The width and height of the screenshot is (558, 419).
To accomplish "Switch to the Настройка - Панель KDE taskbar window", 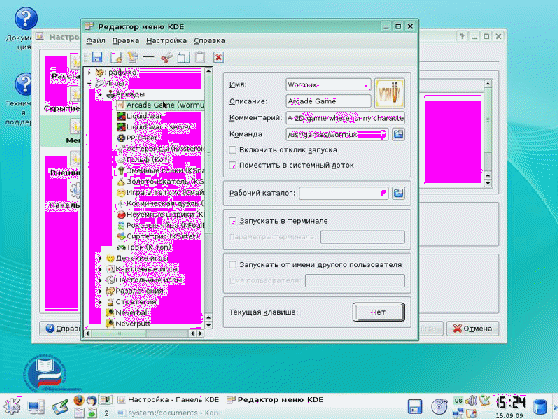I will (x=168, y=400).
